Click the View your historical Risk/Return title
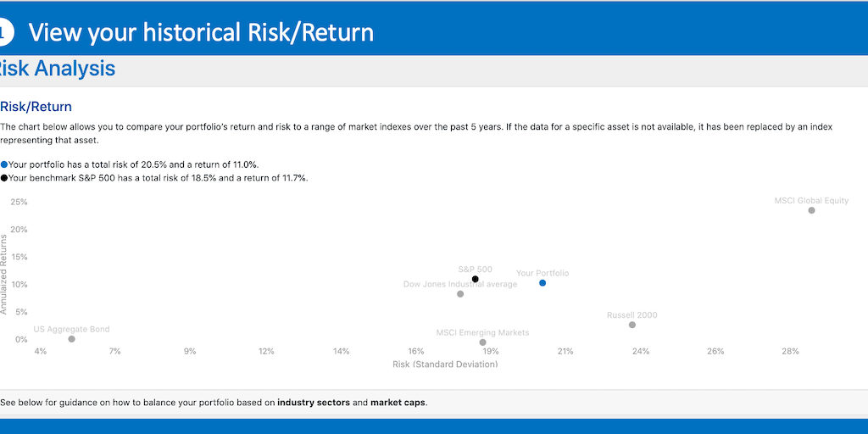Viewport: 868px width, 434px height. tap(201, 32)
